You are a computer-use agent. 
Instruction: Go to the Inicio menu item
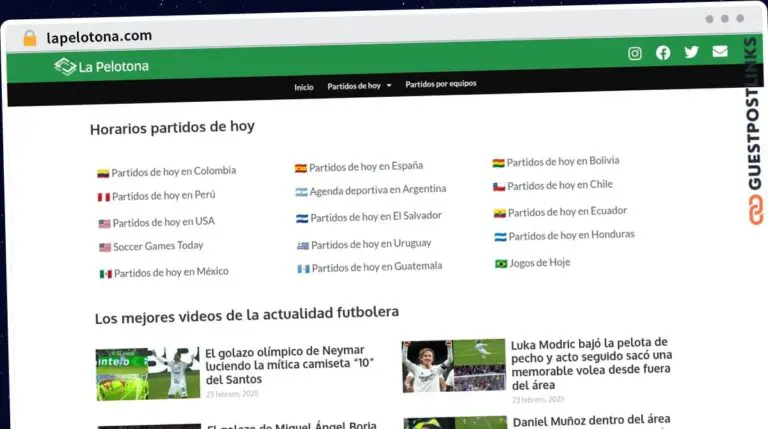pyautogui.click(x=303, y=87)
